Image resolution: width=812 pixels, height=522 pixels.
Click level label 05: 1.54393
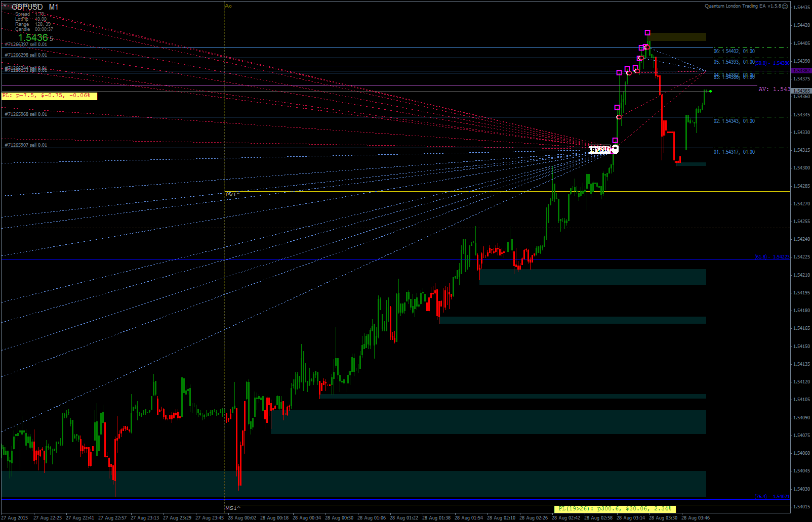[734, 62]
